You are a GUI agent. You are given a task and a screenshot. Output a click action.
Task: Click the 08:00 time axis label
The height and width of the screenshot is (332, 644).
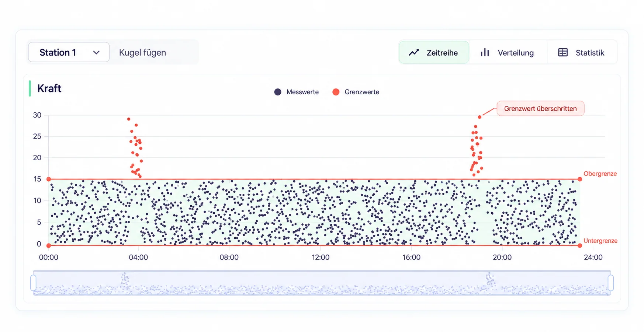coord(229,258)
